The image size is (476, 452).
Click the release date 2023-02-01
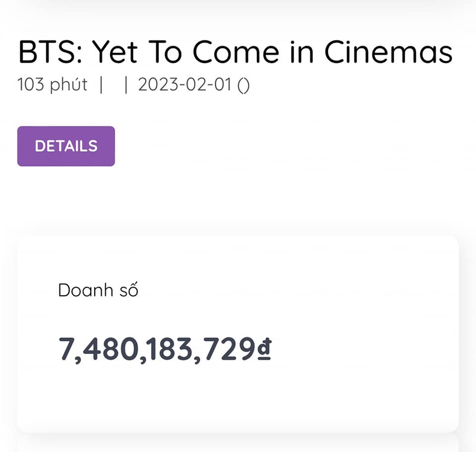click(186, 85)
